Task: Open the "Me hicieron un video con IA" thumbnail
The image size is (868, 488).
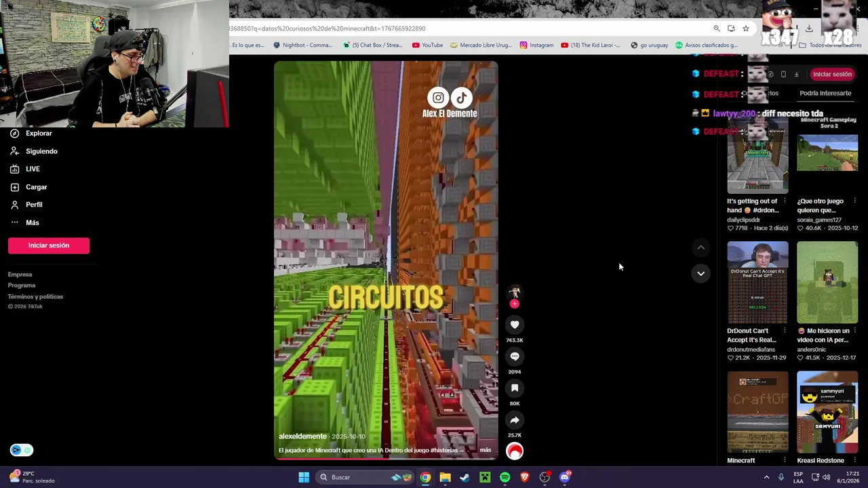Action: (x=827, y=283)
